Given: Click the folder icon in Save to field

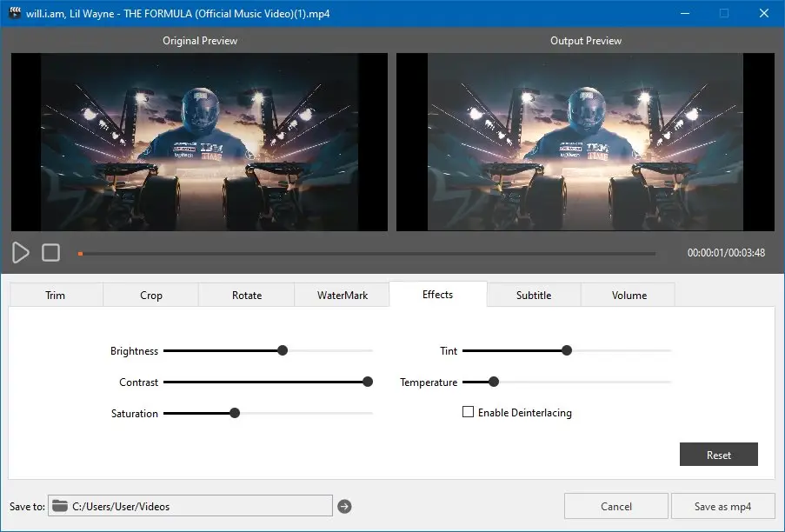Looking at the screenshot, I should 60,506.
